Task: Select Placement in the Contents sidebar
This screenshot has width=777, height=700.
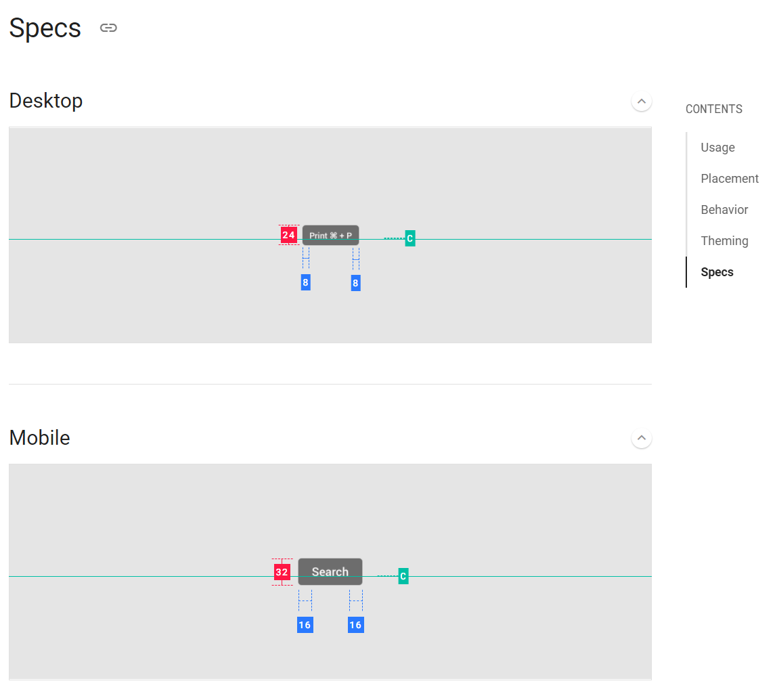Action: coord(730,178)
